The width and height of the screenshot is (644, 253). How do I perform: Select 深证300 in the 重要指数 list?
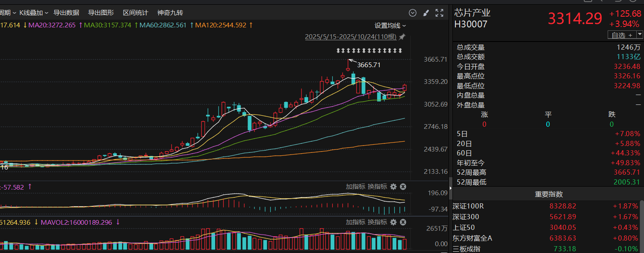[466, 217]
